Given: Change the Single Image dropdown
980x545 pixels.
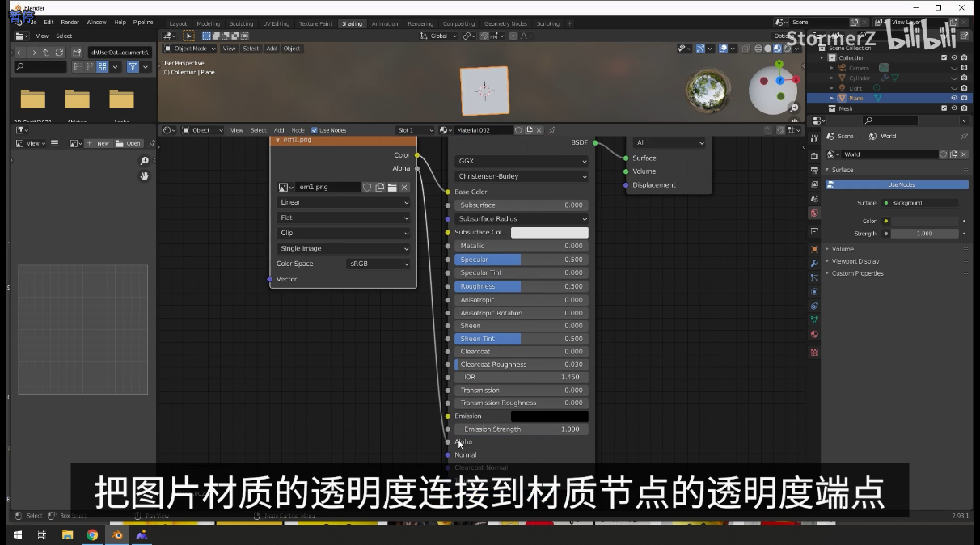Looking at the screenshot, I should [343, 248].
